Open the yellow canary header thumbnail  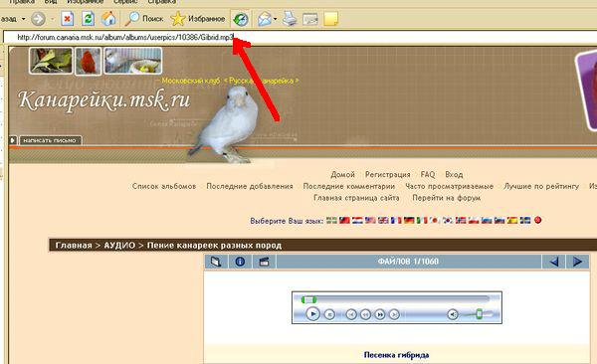pyautogui.click(x=51, y=61)
